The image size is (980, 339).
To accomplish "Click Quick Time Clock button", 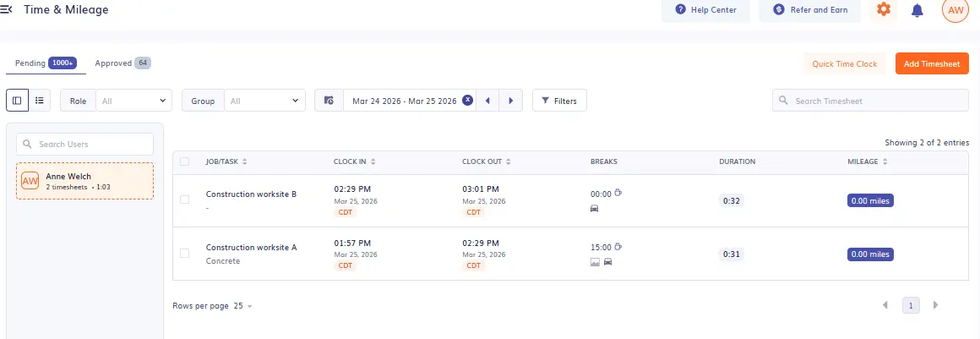I will point(844,63).
